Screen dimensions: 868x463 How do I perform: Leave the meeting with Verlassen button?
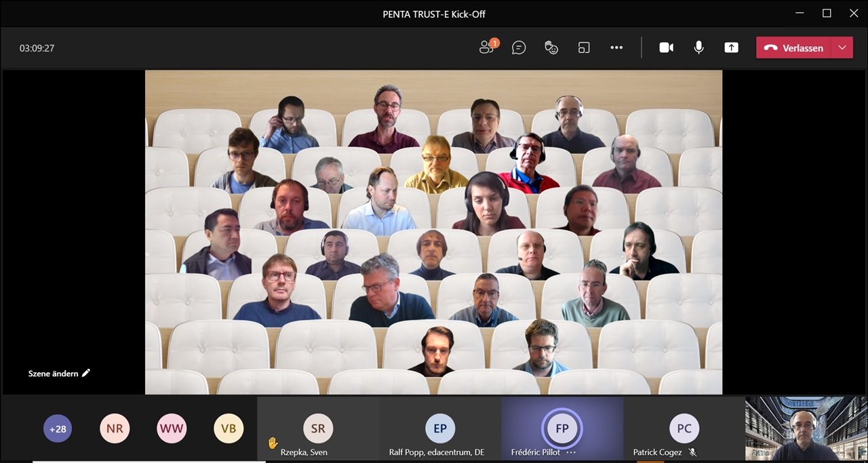pyautogui.click(x=793, y=47)
